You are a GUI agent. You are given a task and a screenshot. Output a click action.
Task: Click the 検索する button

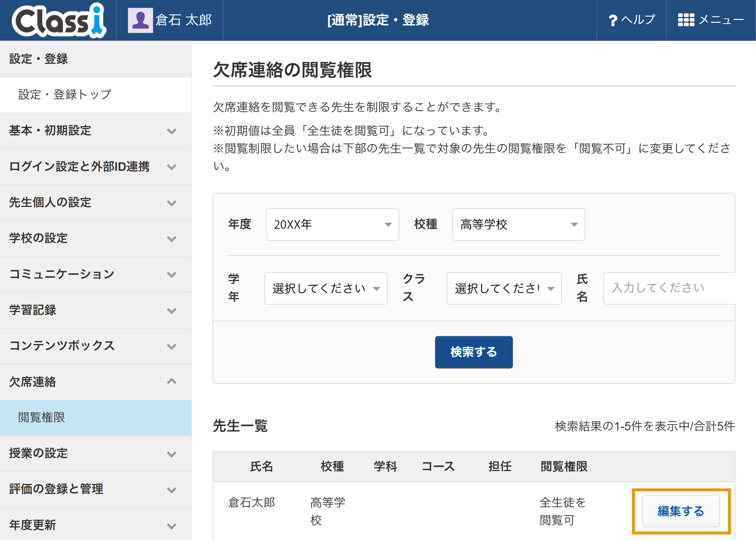[474, 352]
